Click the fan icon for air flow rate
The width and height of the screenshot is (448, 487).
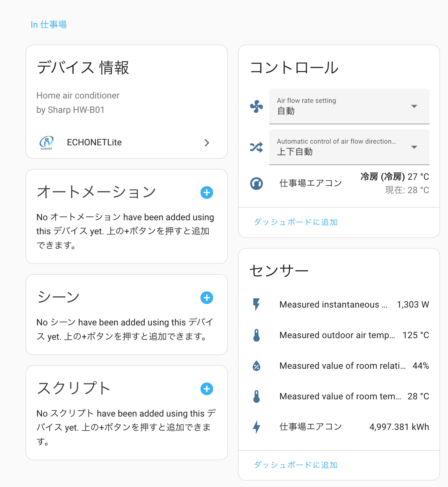coord(257,106)
